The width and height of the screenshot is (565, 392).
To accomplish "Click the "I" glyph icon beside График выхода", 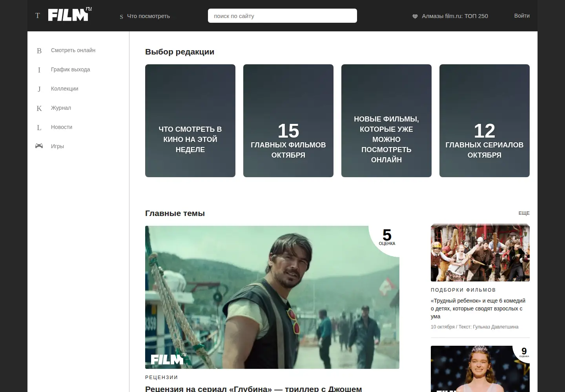I will [39, 70].
